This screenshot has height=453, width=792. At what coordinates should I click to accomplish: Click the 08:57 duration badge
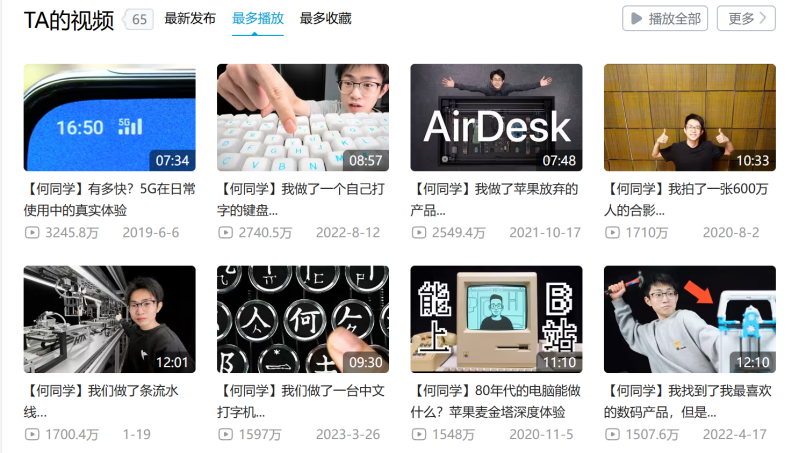click(366, 161)
